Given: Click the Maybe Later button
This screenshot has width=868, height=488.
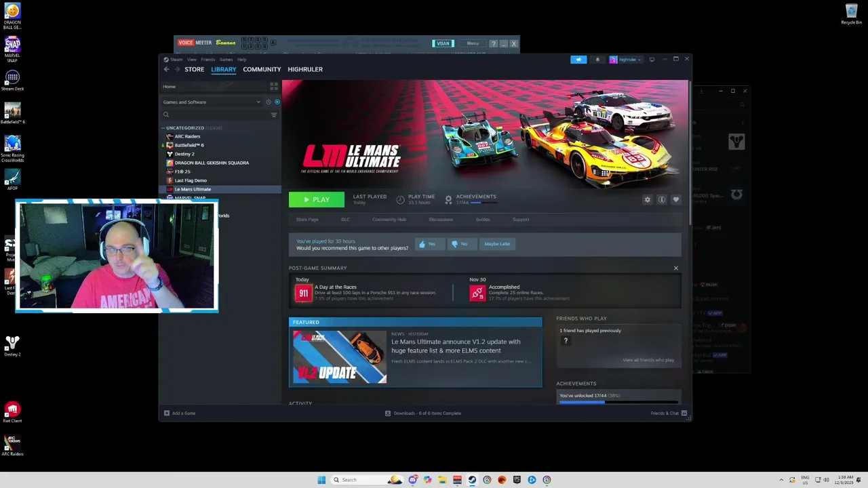Looking at the screenshot, I should coord(497,244).
